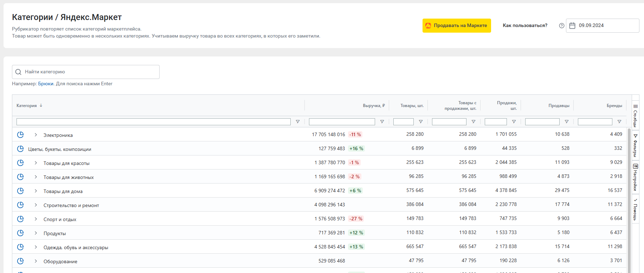This screenshot has width=644, height=273.
Task: Click the sales value 4 378 845
Action: pyautogui.click(x=506, y=191)
